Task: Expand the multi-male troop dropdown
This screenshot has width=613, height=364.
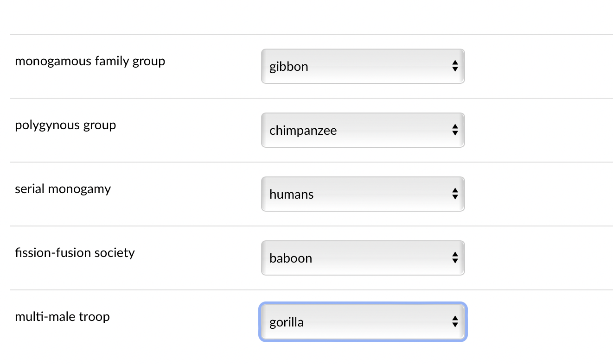Action: (363, 322)
